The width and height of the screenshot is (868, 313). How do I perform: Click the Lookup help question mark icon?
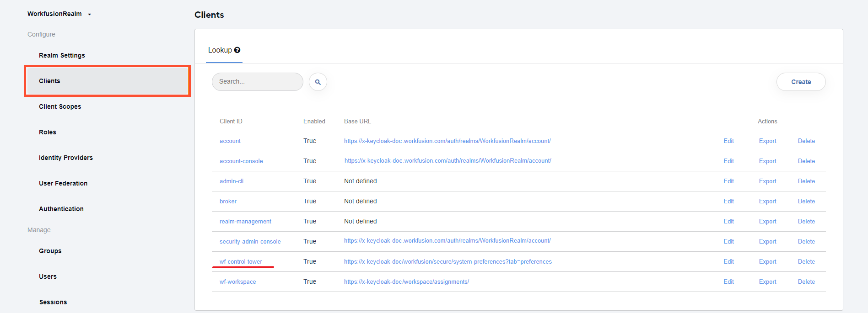[x=237, y=50]
